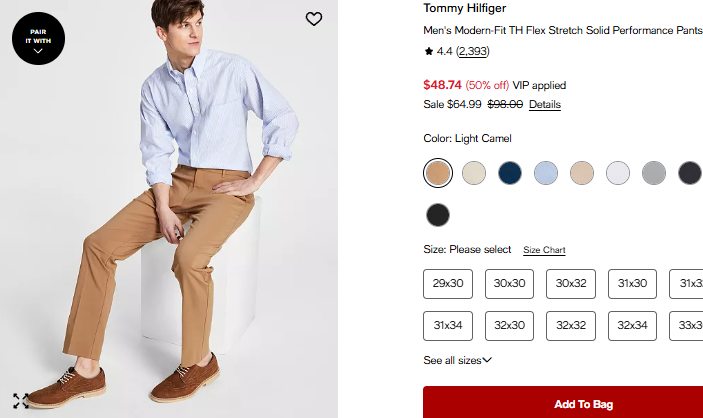Pick the light blue color swatch

546,173
